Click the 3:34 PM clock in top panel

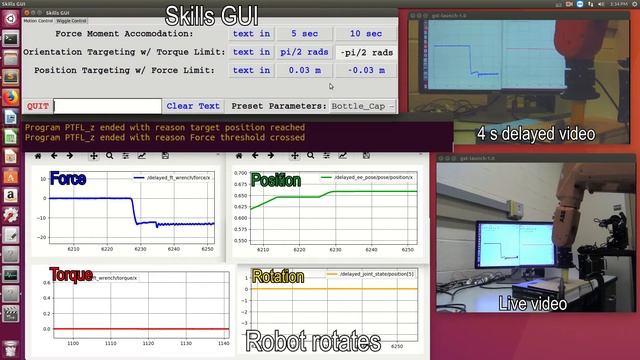[x=618, y=4]
